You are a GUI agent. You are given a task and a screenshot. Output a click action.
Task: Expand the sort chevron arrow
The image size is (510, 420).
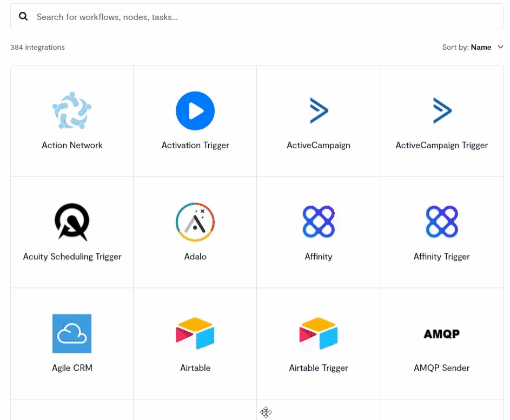coord(501,47)
